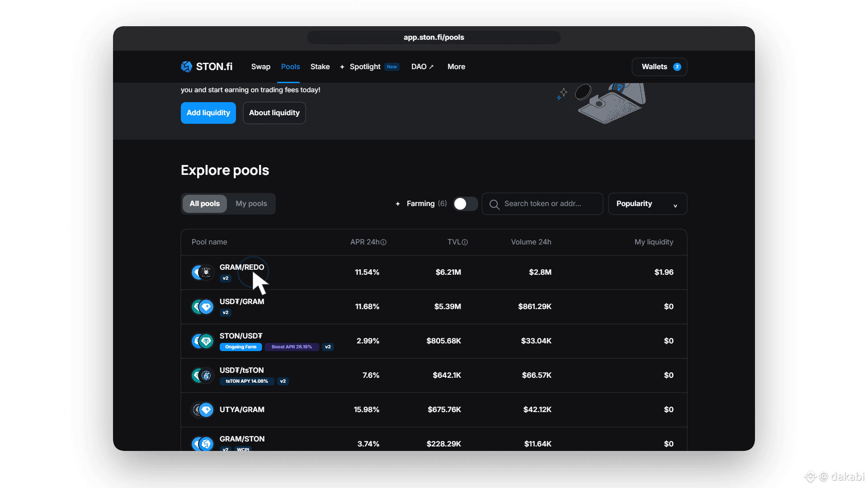Image resolution: width=868 pixels, height=488 pixels.
Task: Click the Volume 24h column header
Action: tap(531, 242)
